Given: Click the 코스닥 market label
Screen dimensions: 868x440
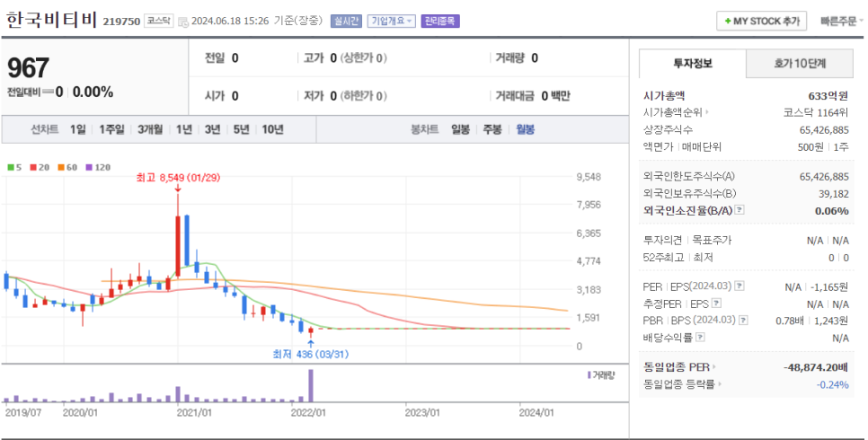Looking at the screenshot, I should tap(159, 21).
